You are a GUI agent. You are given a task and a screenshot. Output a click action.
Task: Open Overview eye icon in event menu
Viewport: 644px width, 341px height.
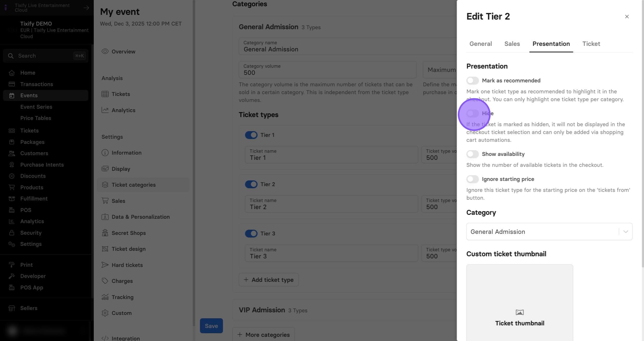105,51
